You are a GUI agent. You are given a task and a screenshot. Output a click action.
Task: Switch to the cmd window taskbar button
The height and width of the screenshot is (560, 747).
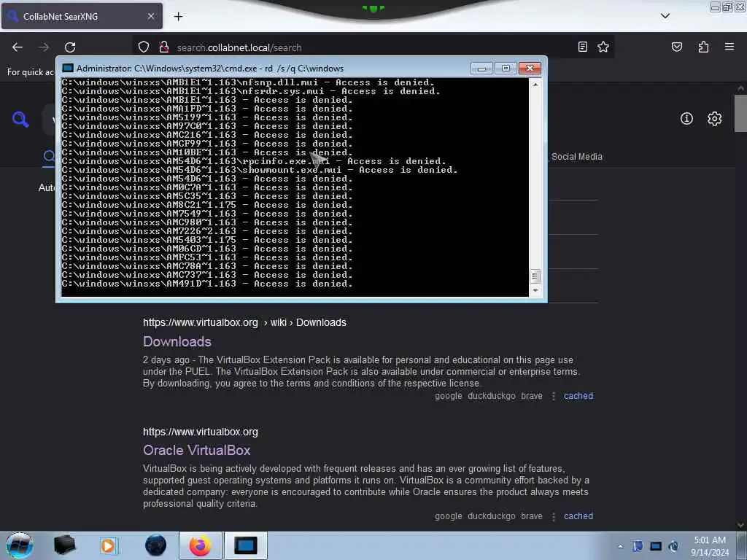[x=246, y=545]
